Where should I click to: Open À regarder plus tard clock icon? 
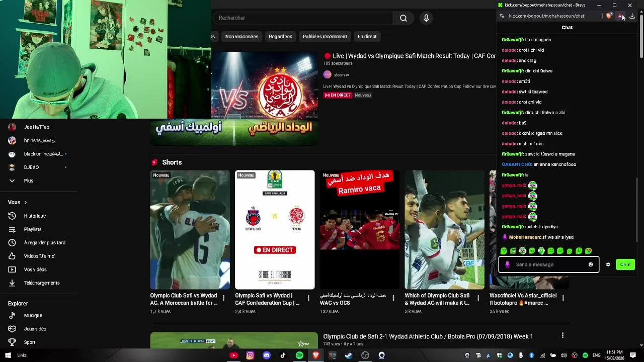[12, 242]
